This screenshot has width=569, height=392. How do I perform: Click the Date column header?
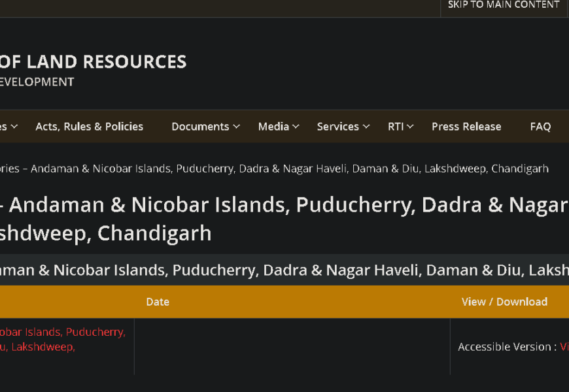158,302
